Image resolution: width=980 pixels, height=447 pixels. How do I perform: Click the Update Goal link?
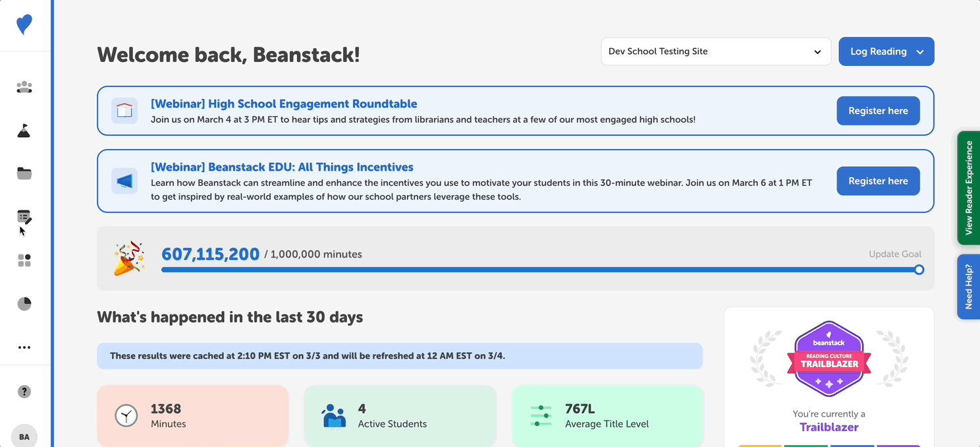895,254
